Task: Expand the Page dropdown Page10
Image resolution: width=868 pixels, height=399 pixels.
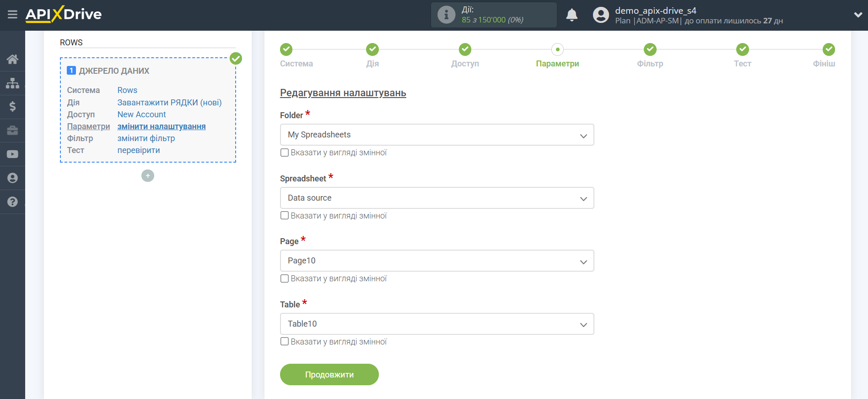Action: click(437, 261)
